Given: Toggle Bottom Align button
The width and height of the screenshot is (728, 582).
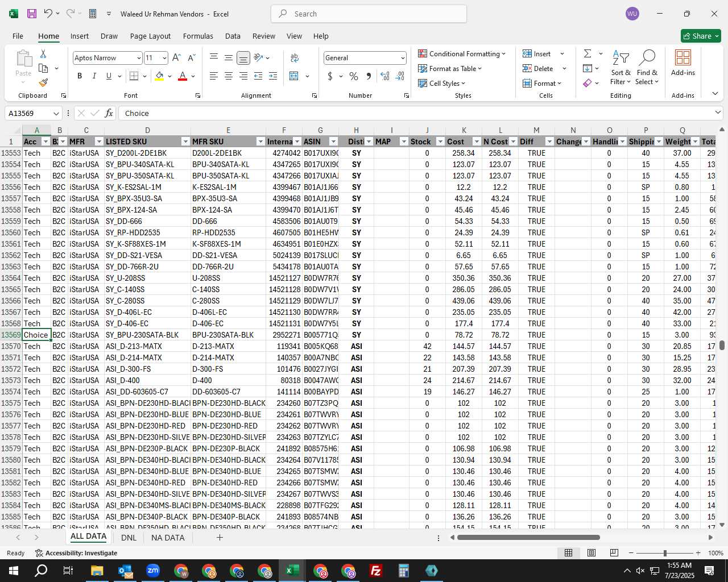Looking at the screenshot, I should point(243,57).
